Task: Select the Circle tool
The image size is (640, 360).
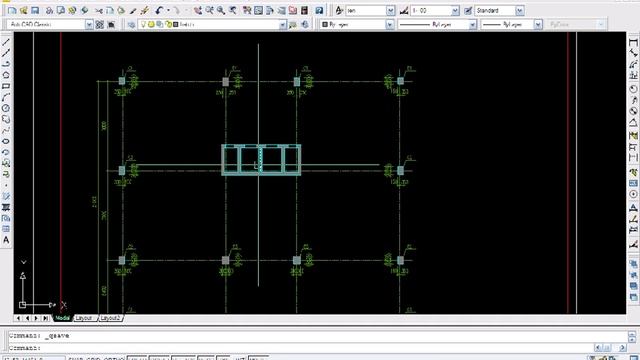Action: click(6, 108)
